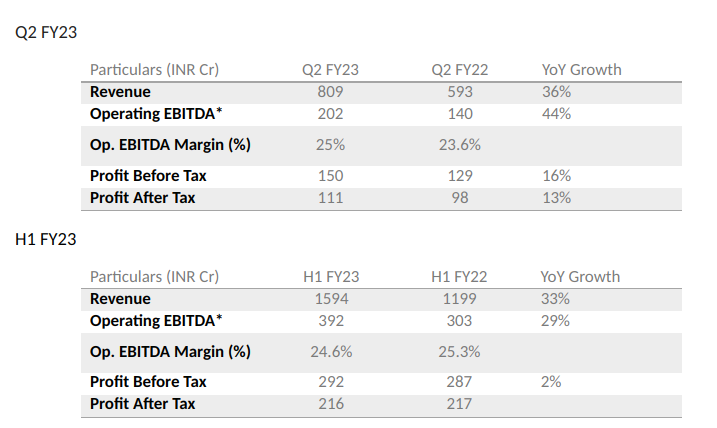
Task: Select Q2 FY23 revenue value 809
Action: point(330,92)
